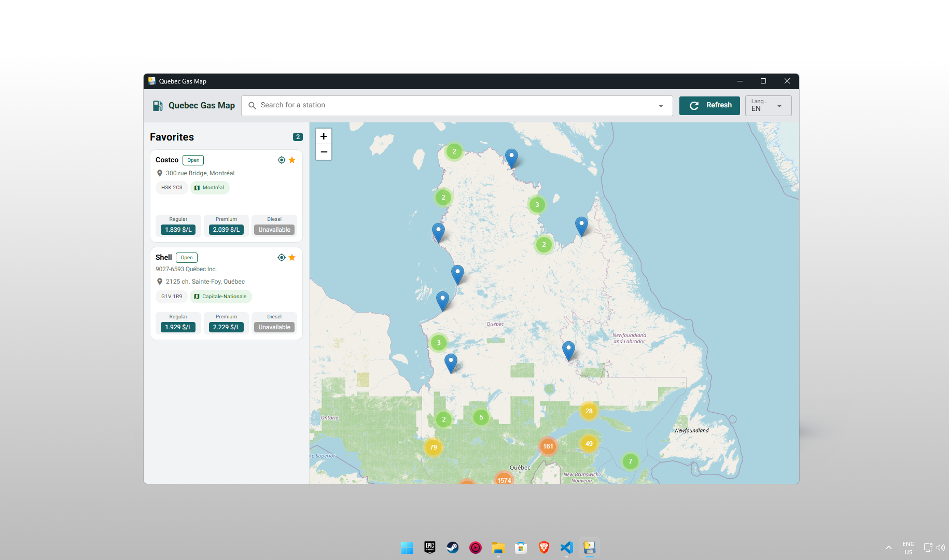The height and width of the screenshot is (560, 949).
Task: Click the Favorites count badge
Action: [298, 137]
